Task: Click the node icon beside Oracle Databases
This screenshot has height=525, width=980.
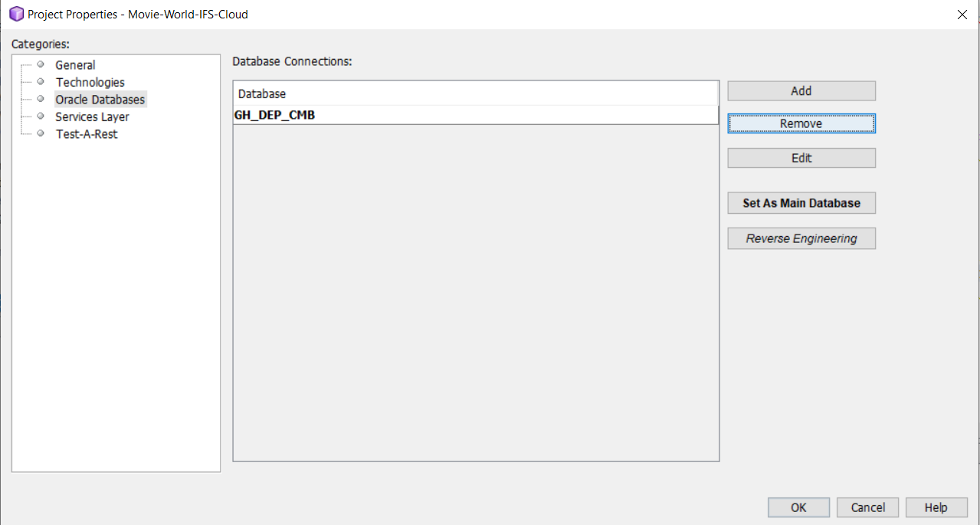Action: [40, 99]
